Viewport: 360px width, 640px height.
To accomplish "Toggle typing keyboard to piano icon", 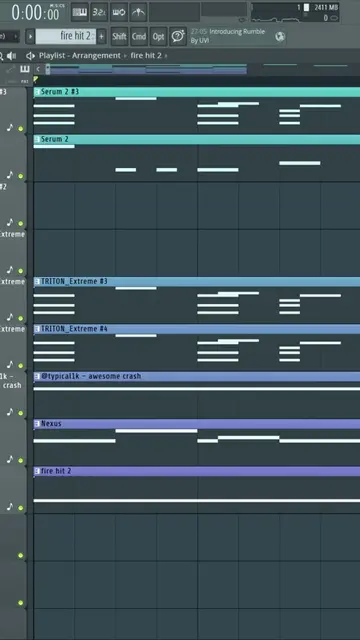I will 80,12.
